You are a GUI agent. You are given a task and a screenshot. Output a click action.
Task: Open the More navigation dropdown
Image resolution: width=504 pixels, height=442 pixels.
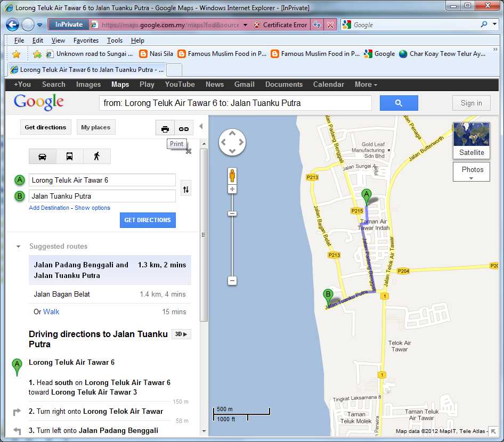(365, 84)
